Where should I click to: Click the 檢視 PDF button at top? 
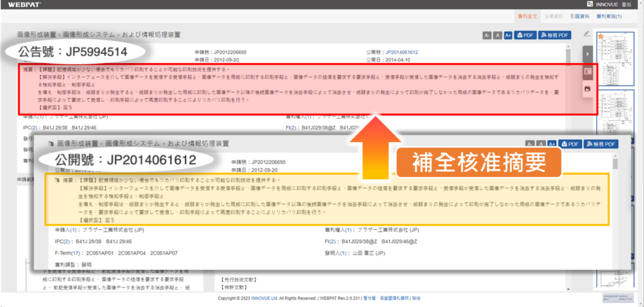(x=555, y=35)
